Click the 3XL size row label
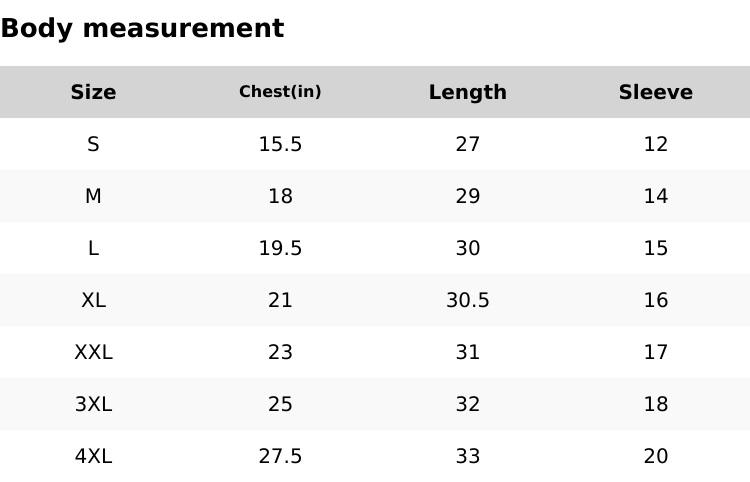750x482 pixels. (93, 404)
